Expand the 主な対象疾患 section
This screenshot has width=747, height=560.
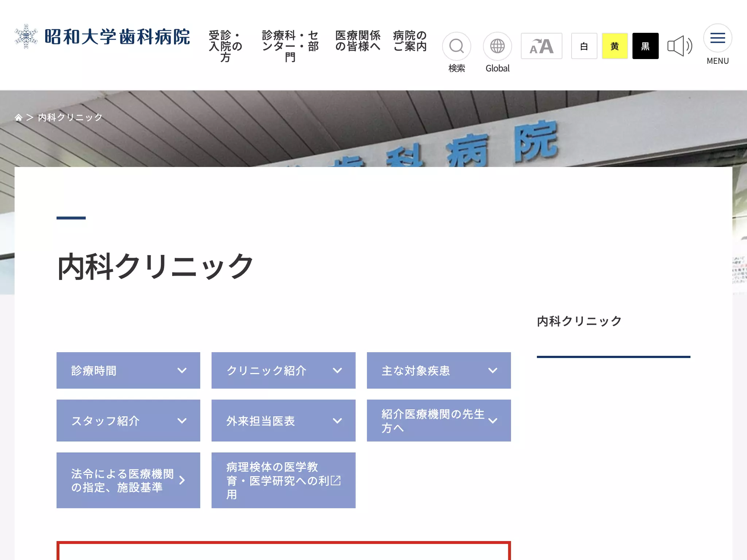[x=439, y=370]
